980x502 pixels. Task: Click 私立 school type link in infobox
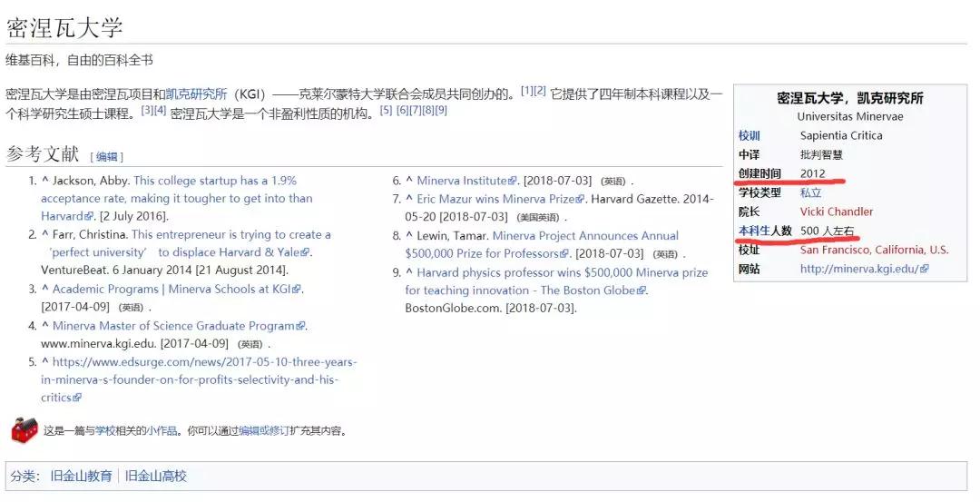tap(810, 192)
